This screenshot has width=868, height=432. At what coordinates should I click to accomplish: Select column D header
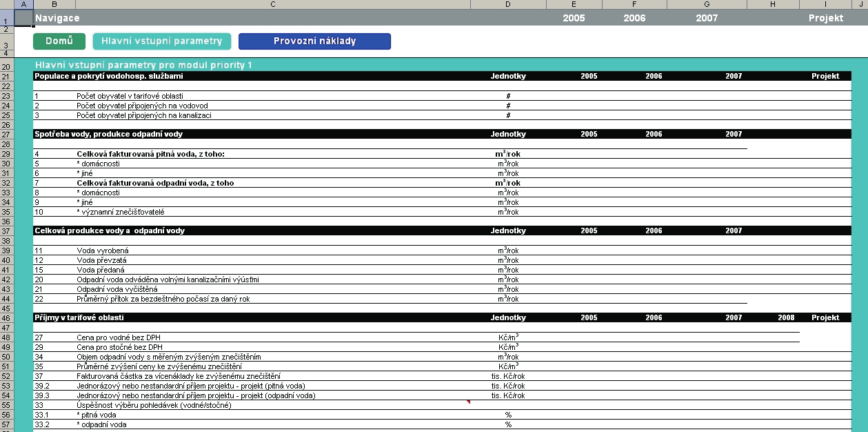(x=508, y=5)
